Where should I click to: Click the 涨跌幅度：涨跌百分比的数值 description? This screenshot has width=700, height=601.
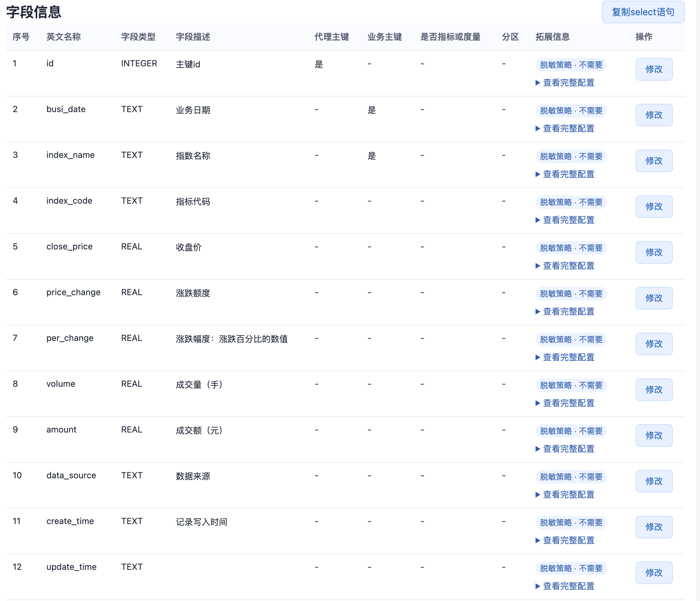(x=232, y=339)
